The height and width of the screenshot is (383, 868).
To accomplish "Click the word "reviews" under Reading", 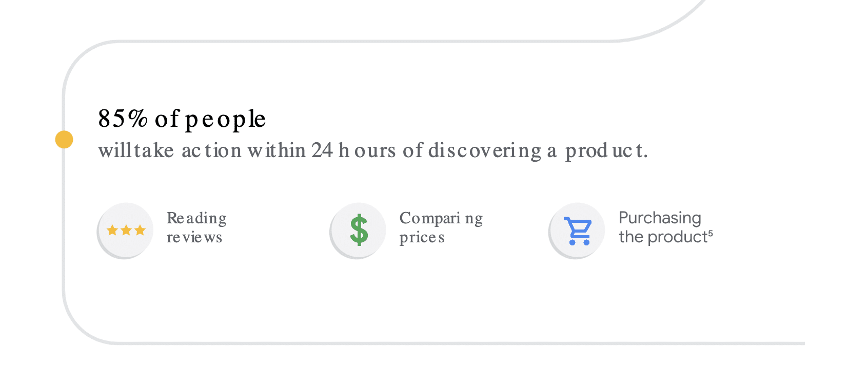I will click(194, 237).
